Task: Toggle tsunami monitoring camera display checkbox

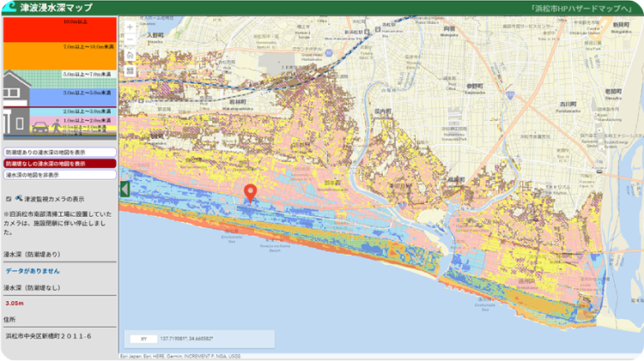Action: point(9,199)
